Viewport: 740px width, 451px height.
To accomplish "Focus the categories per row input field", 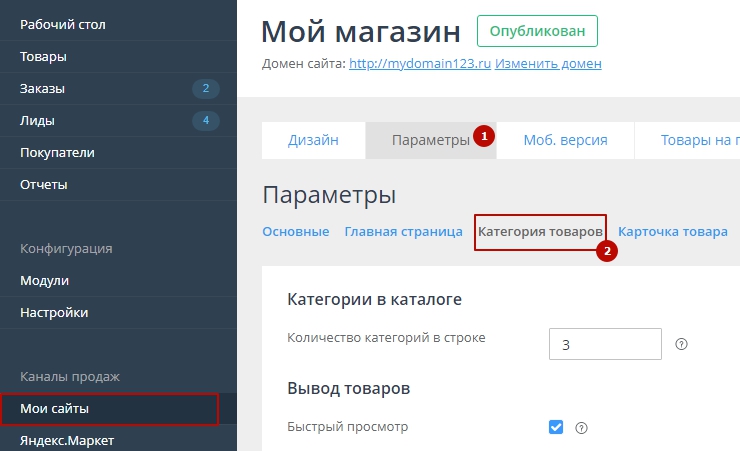I will (x=605, y=344).
